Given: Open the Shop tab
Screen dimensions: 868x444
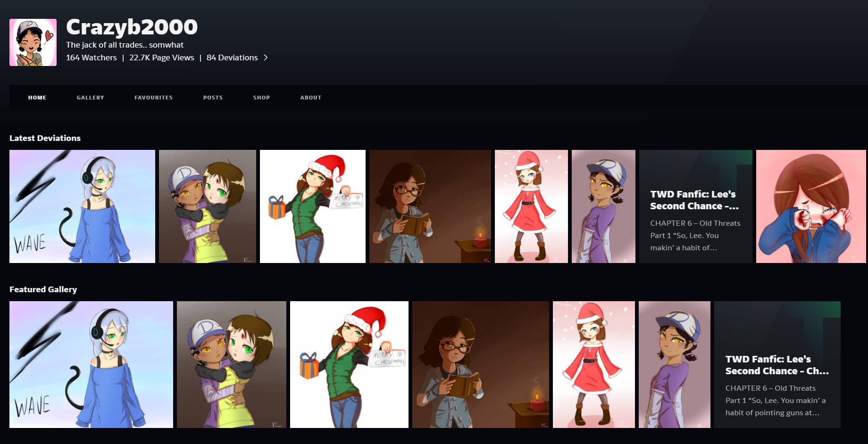Looking at the screenshot, I should [x=261, y=98].
